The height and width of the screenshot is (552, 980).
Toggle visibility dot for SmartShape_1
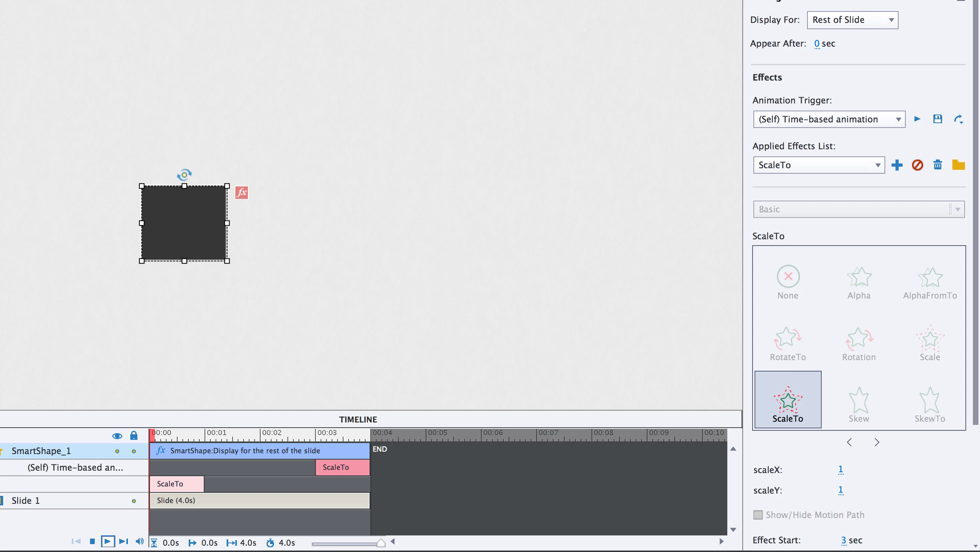tap(117, 451)
